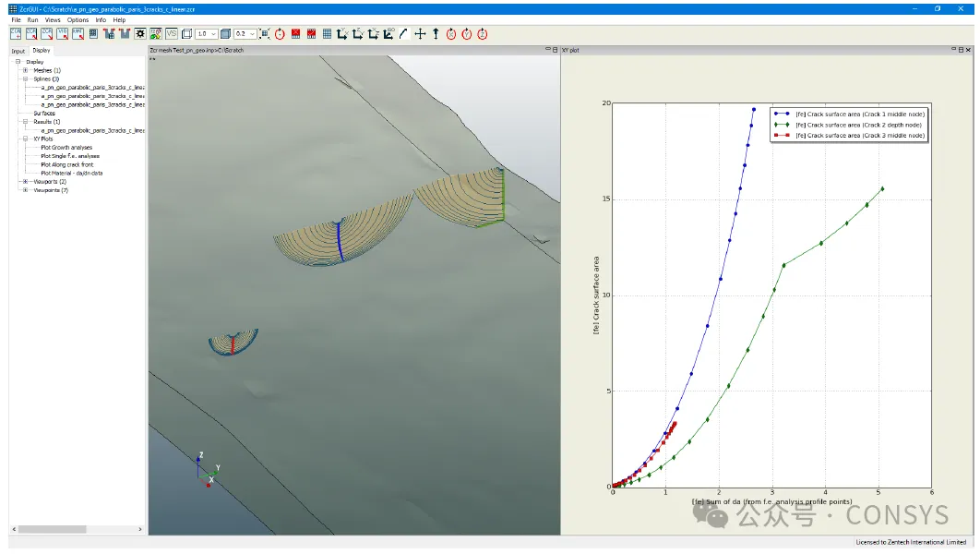Collapse the Results (1) node
The image size is (980, 554).
(x=26, y=121)
